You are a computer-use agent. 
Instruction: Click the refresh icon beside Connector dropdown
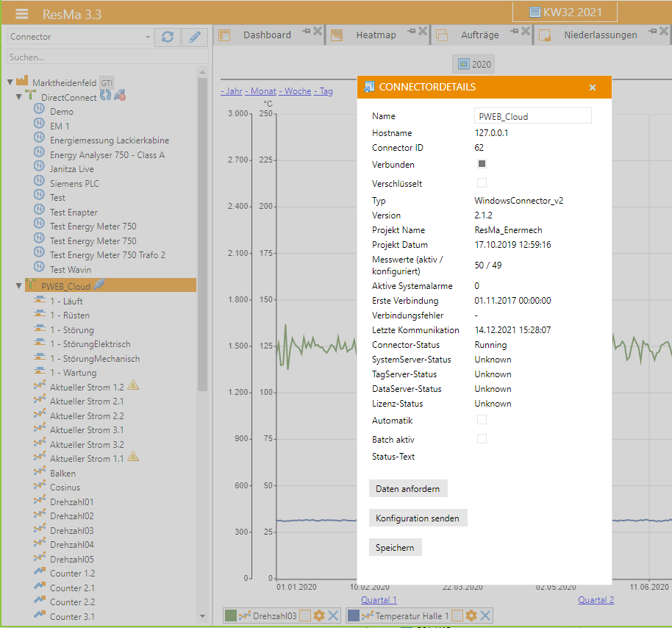coord(168,37)
